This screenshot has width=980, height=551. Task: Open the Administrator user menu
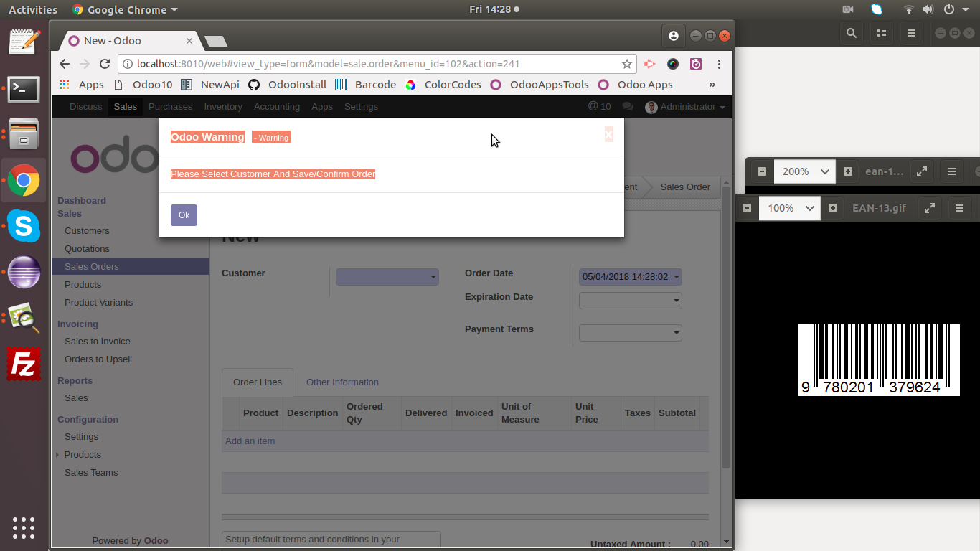685,107
